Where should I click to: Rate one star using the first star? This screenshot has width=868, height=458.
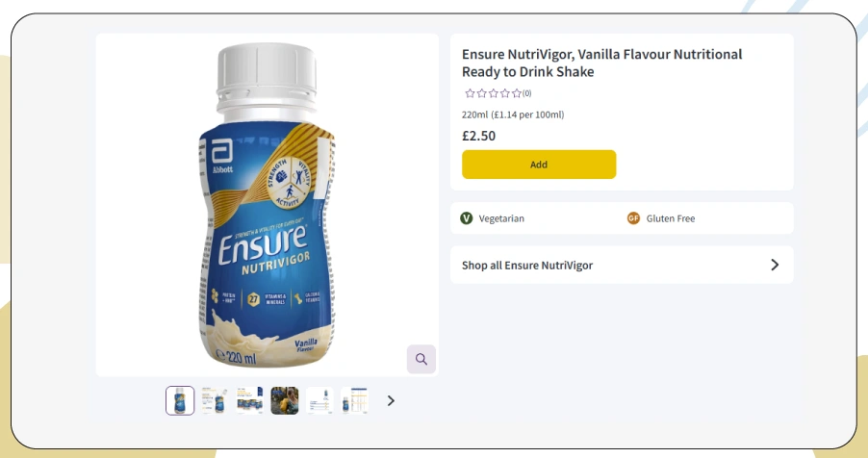coord(470,93)
